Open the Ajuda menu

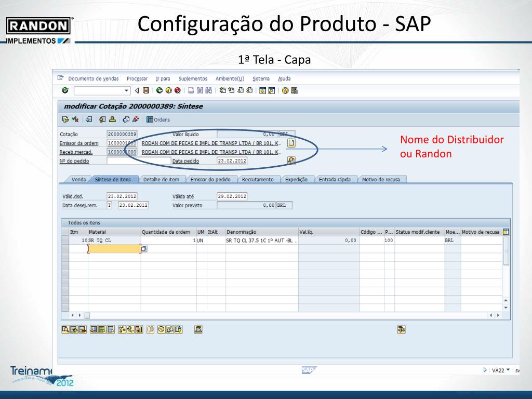[284, 79]
